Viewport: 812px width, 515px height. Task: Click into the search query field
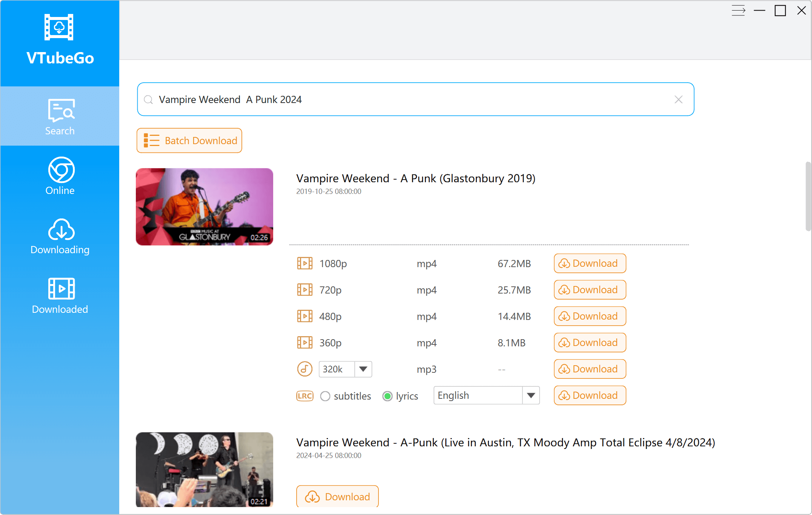[x=415, y=100]
